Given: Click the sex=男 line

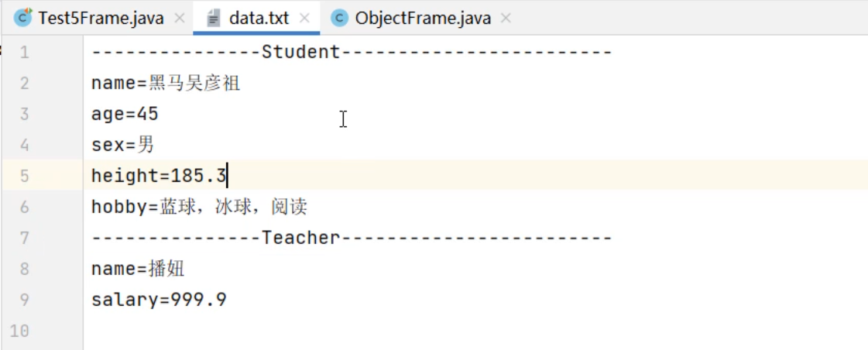Looking at the screenshot, I should tap(123, 145).
